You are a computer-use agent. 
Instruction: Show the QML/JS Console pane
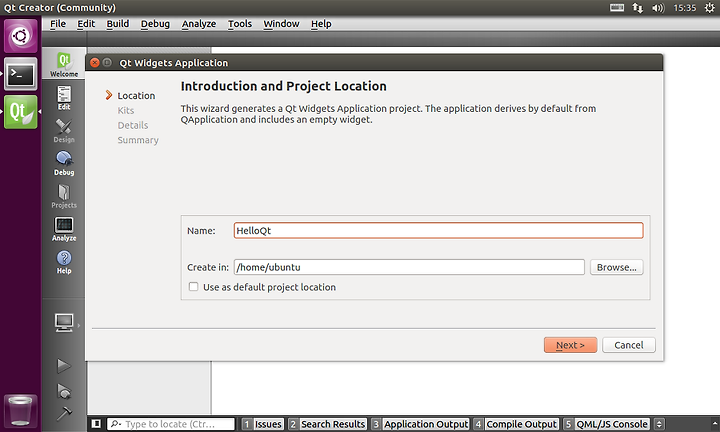[x=606, y=424]
